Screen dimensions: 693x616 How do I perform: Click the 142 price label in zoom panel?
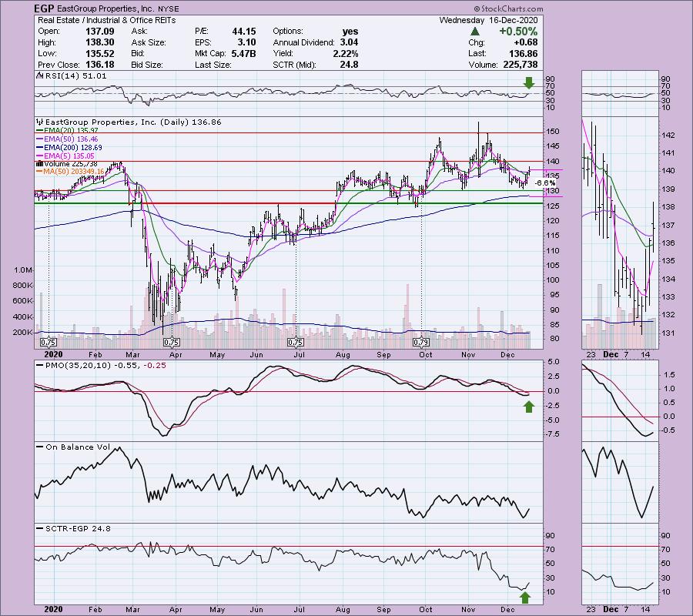pos(669,135)
